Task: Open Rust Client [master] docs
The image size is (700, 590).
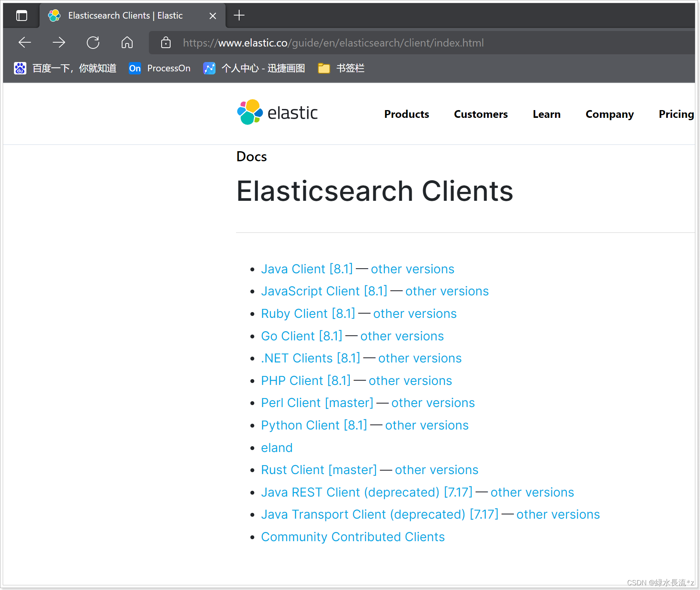Action: (319, 469)
